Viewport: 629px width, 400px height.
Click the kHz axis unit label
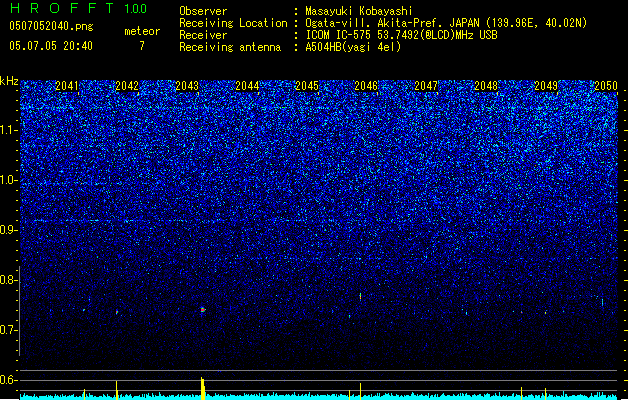pyautogui.click(x=9, y=81)
